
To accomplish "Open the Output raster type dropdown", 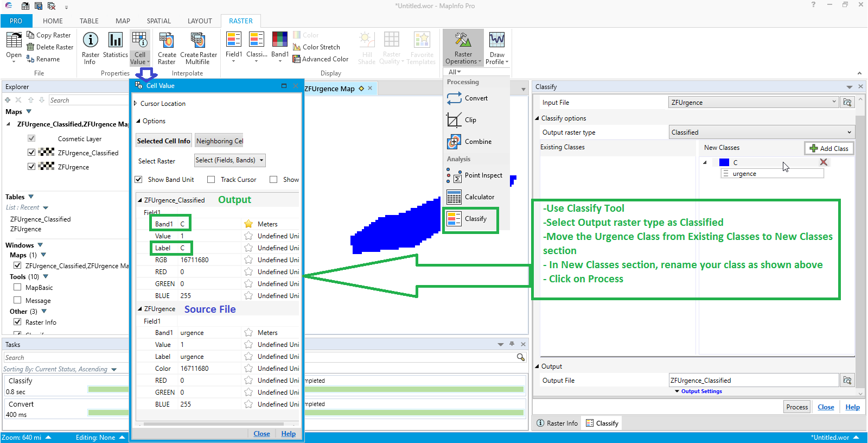I will point(761,132).
